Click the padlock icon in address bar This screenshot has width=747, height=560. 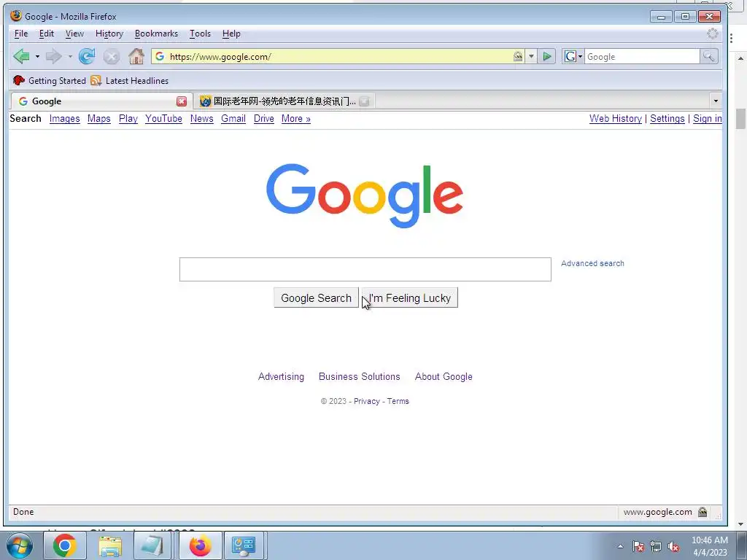pyautogui.click(x=518, y=56)
